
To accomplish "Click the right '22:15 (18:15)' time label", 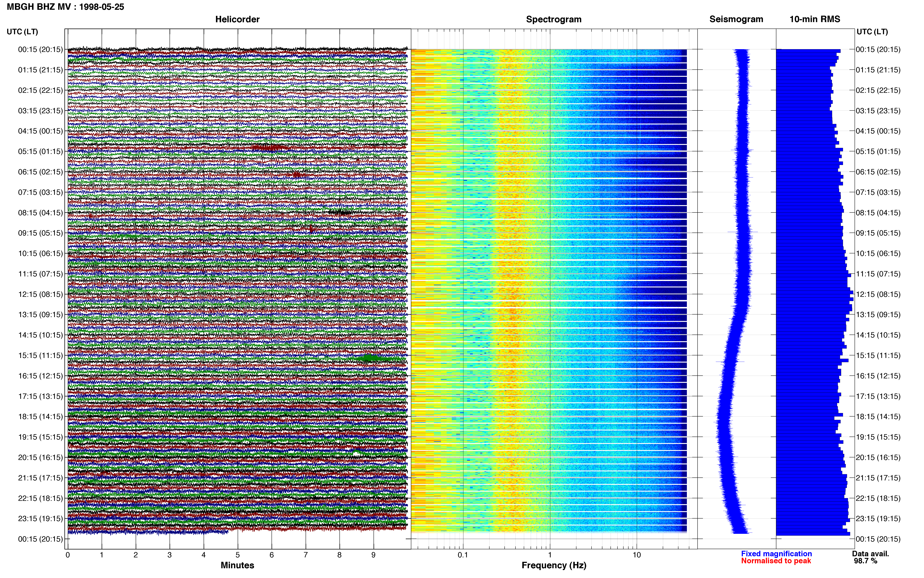I will point(878,498).
